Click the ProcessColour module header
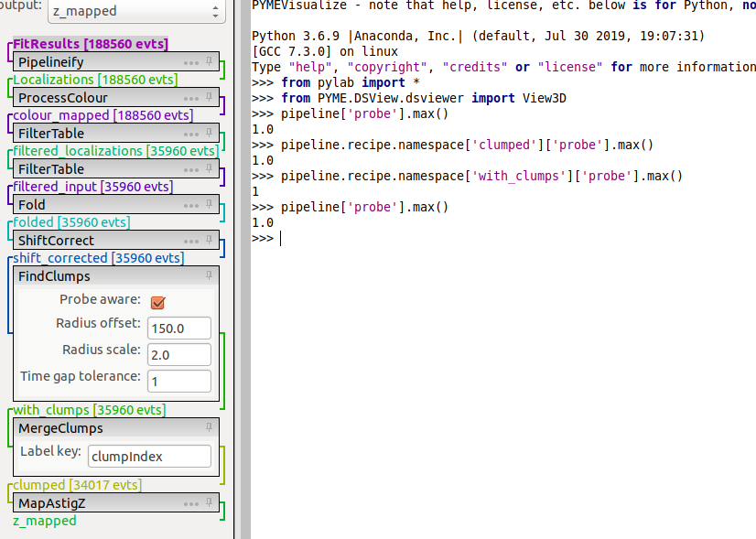The image size is (756, 539). click(116, 97)
